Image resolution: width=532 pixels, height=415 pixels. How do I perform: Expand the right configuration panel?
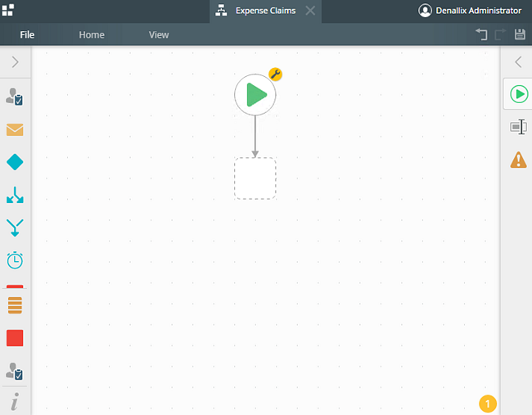pos(518,62)
